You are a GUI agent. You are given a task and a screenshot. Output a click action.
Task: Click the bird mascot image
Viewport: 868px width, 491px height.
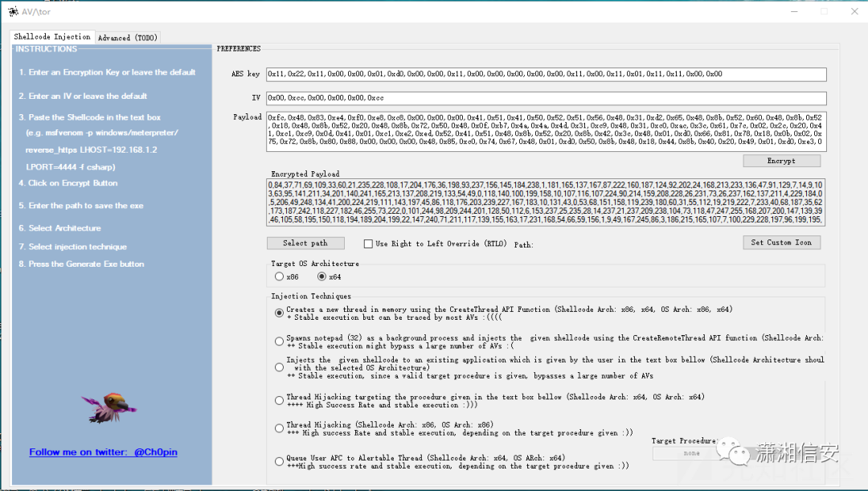coord(108,408)
